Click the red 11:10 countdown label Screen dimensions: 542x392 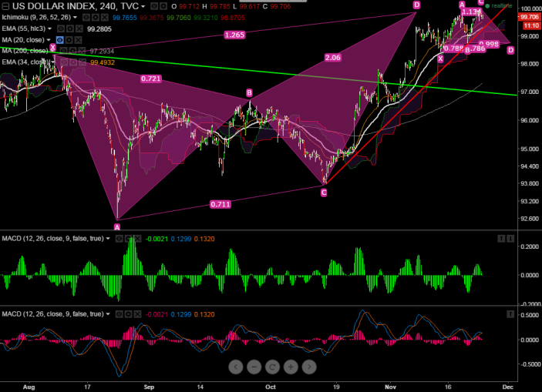click(x=531, y=26)
